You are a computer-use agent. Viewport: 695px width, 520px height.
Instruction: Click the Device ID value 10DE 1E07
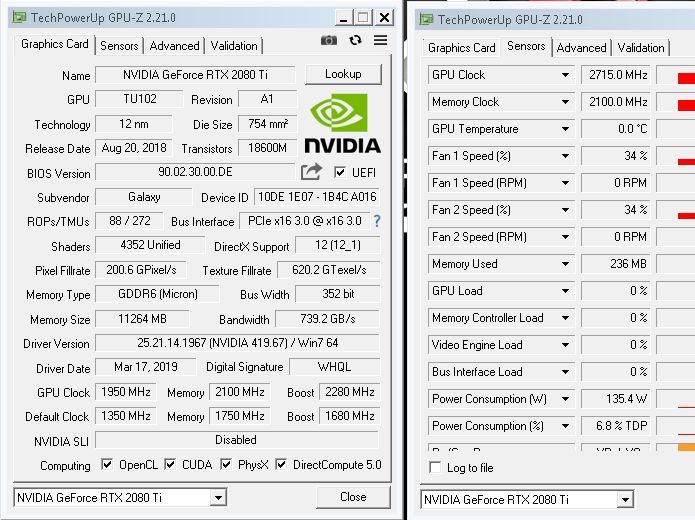coord(317,197)
